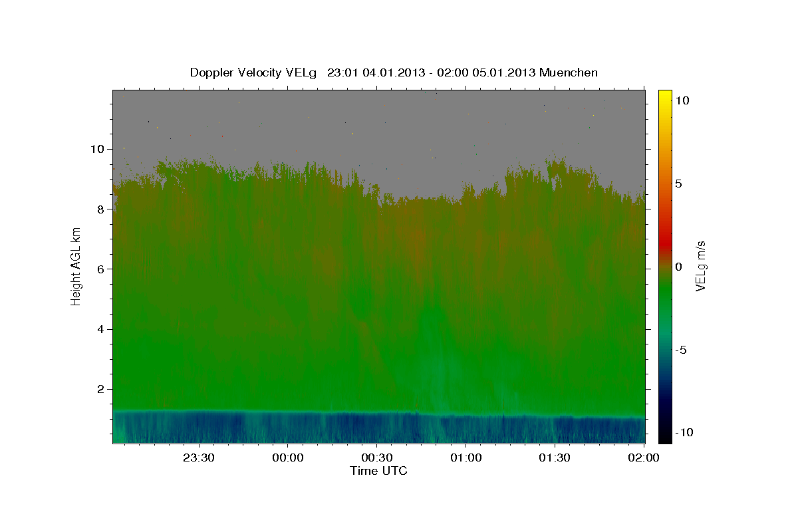The height and width of the screenshot is (532, 798).
Task: Click the colorbar tick label '0'
Action: click(x=678, y=267)
